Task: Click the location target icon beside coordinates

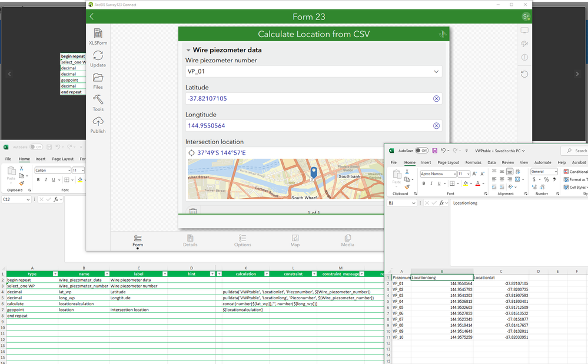Action: (x=191, y=153)
